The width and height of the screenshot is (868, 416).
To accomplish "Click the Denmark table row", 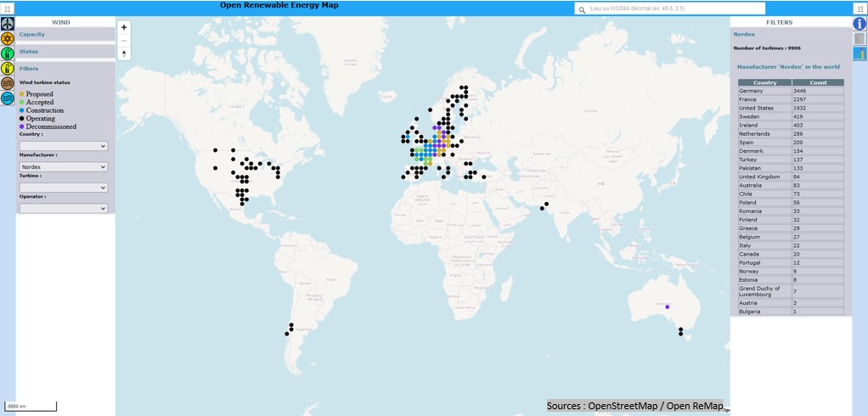I will [791, 151].
